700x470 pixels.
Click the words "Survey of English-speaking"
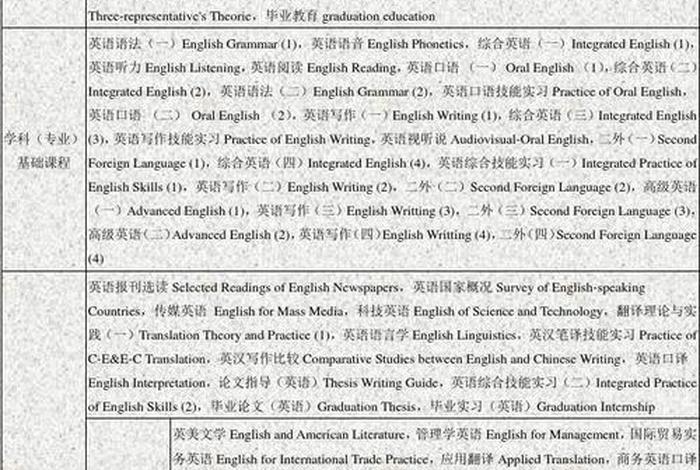(571, 288)
